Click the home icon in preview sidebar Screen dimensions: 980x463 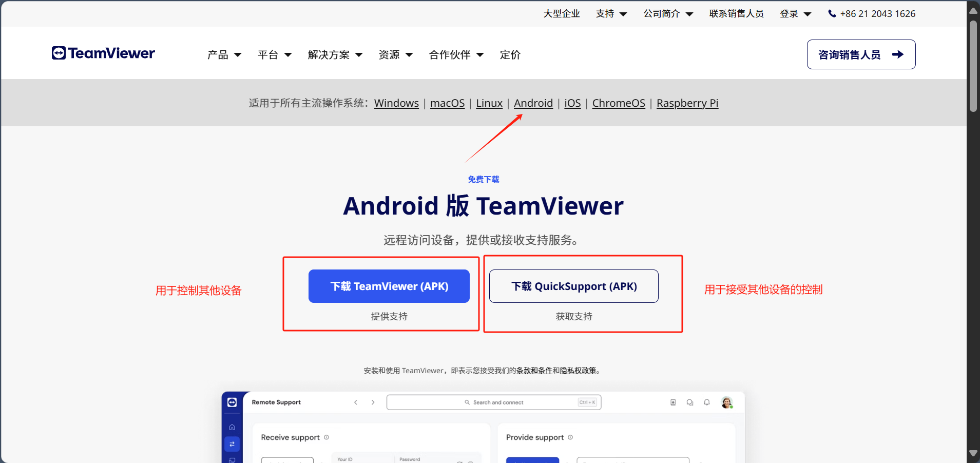pos(232,427)
